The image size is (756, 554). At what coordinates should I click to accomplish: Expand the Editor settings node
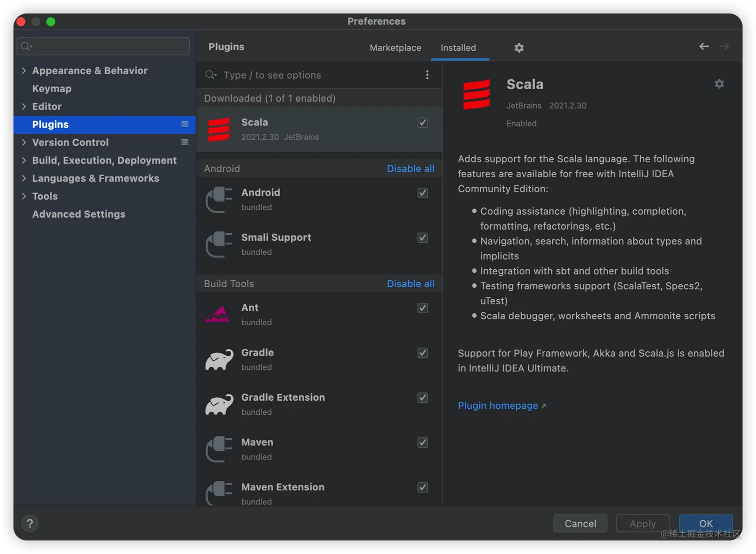click(x=23, y=107)
